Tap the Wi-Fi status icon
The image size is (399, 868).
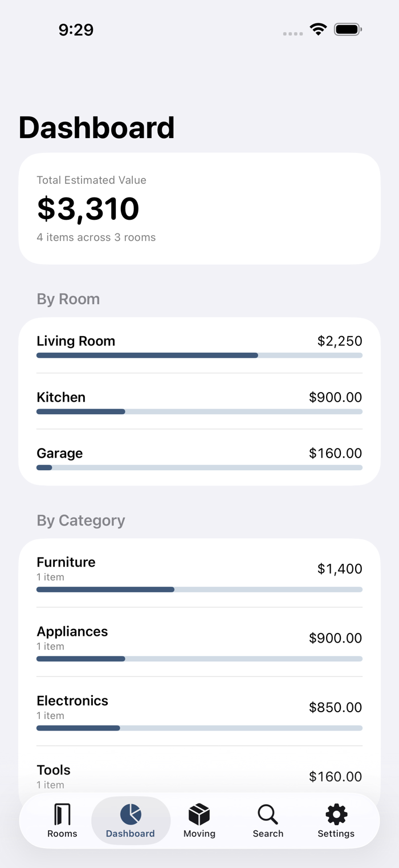pos(318,29)
